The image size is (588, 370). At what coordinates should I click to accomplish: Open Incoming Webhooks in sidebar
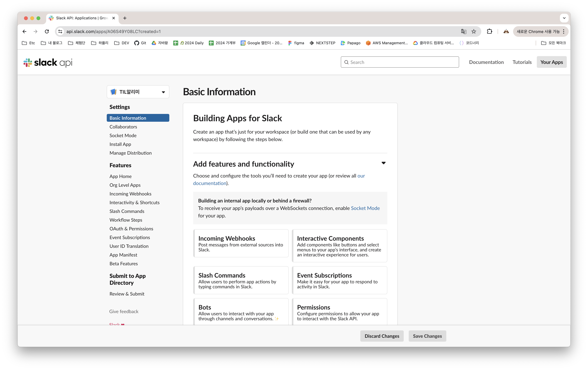tap(130, 194)
